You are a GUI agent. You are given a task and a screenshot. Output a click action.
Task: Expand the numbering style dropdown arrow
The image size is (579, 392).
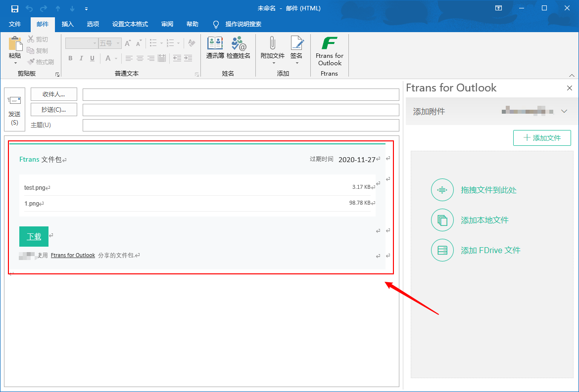pos(178,44)
